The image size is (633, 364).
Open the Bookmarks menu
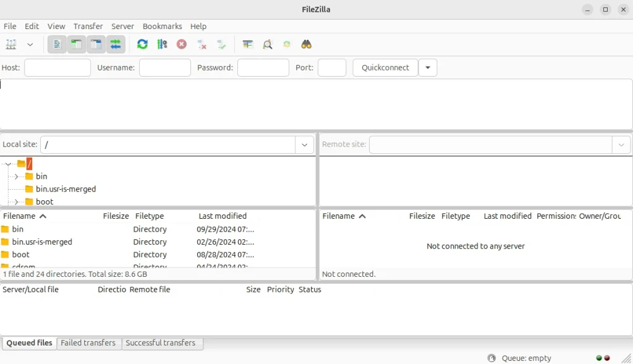point(162,27)
